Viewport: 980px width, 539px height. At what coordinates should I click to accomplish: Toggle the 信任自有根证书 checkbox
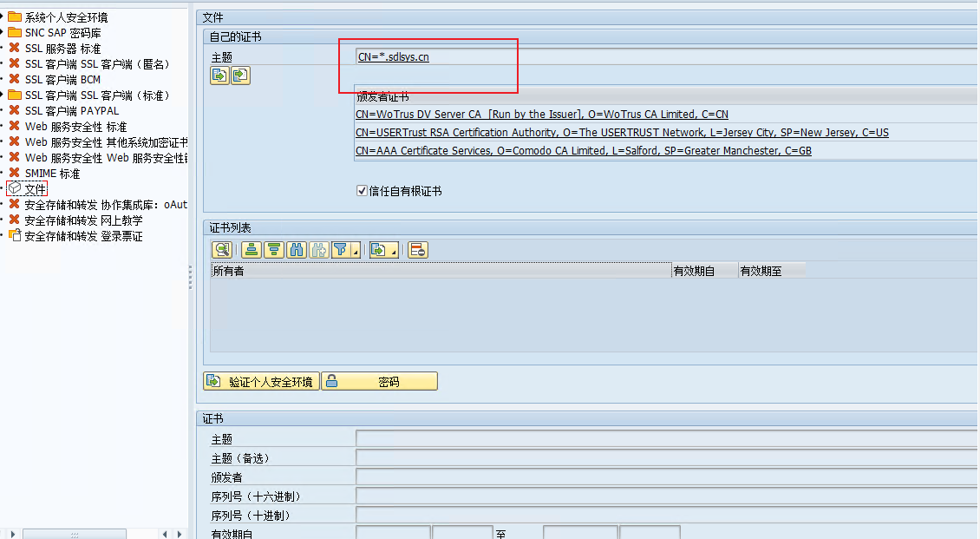(x=362, y=191)
